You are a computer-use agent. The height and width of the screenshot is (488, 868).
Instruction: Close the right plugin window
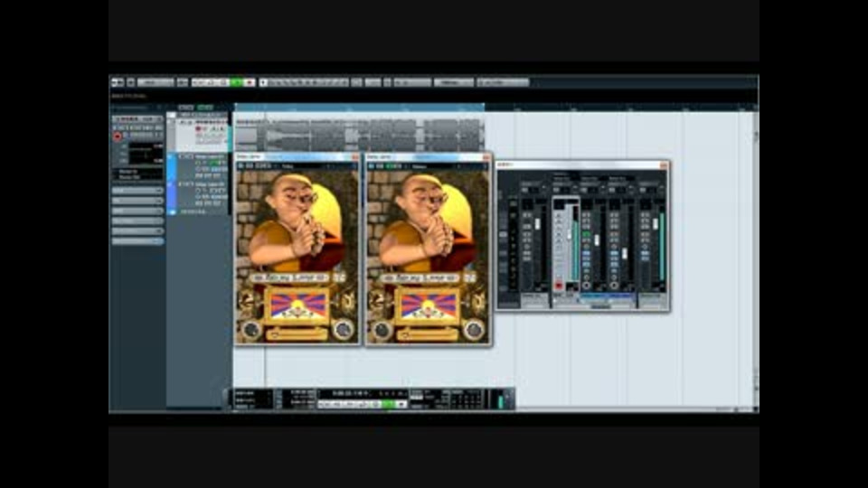pos(486,157)
